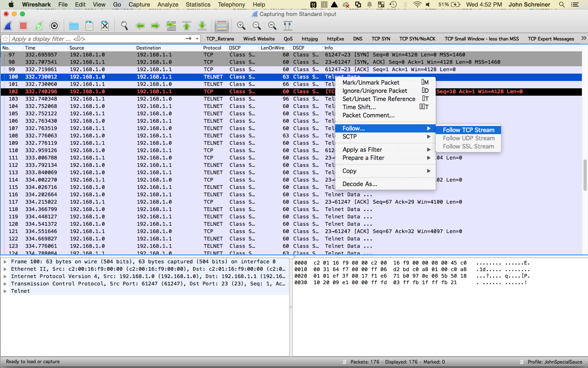The image size is (588, 368).
Task: Expand the Internet Protocol Version 4 row
Action: (5, 276)
